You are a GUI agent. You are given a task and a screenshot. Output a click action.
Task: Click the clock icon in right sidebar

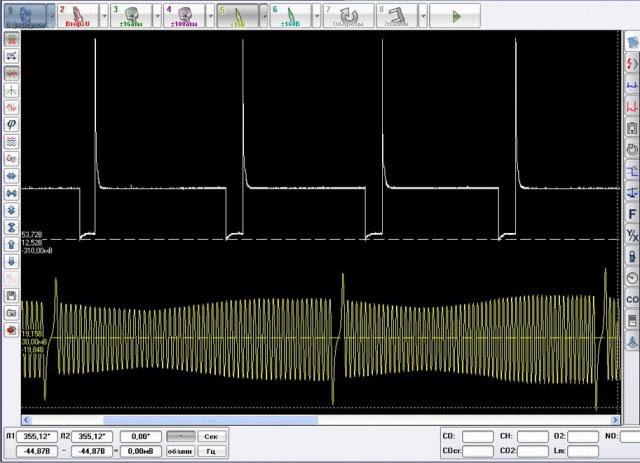632,277
